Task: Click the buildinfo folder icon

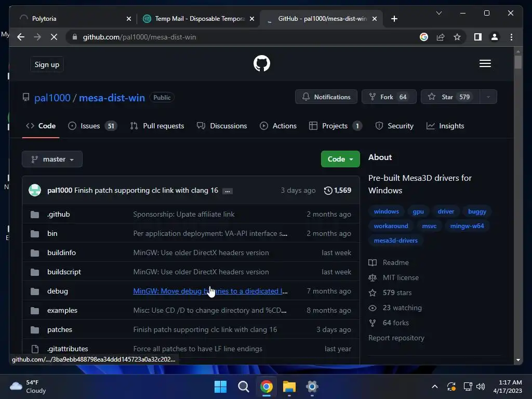Action: click(35, 253)
